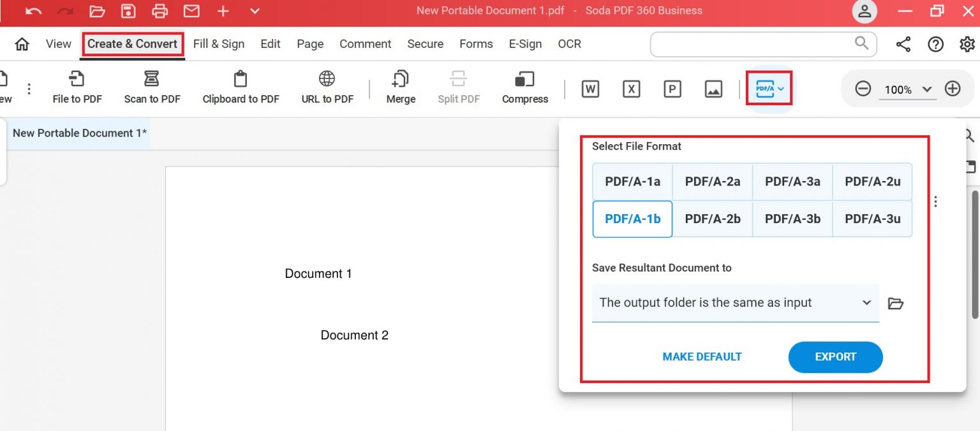Select the Create & Convert tab
Viewport: 980px width, 431px height.
tap(133, 44)
